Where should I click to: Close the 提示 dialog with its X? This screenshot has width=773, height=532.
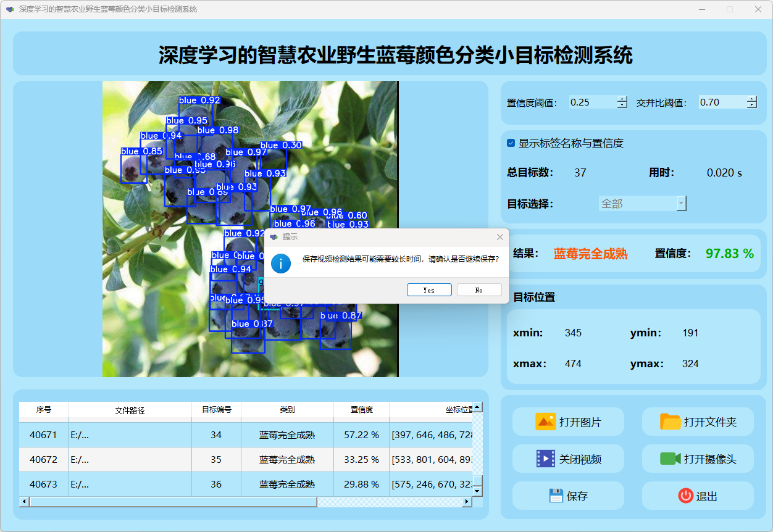click(500, 237)
